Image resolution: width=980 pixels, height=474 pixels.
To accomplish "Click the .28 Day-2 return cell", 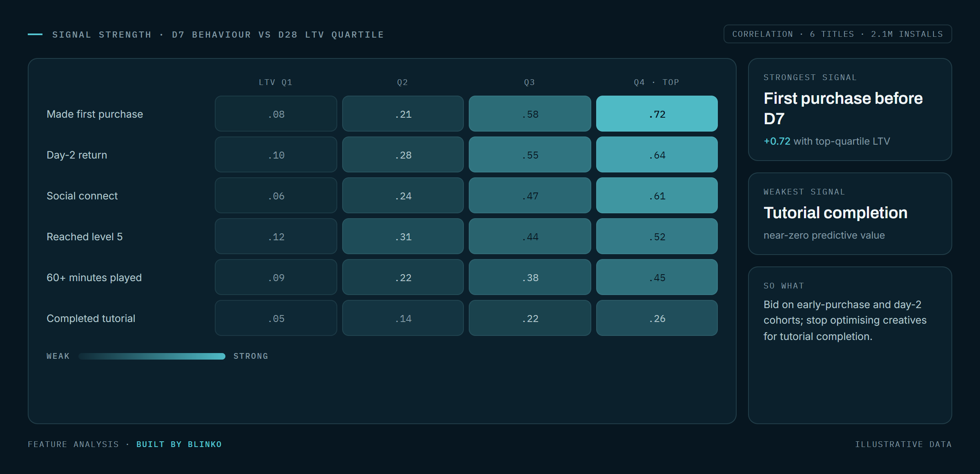I will (x=403, y=154).
